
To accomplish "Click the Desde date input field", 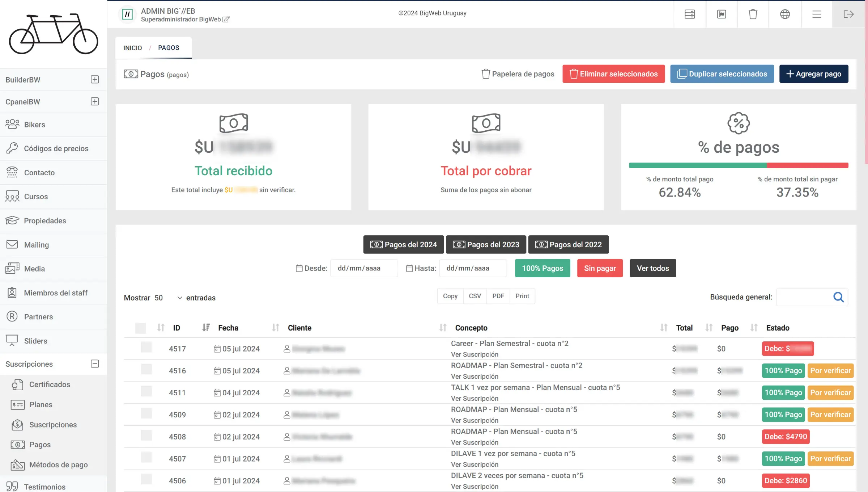I will tap(364, 268).
